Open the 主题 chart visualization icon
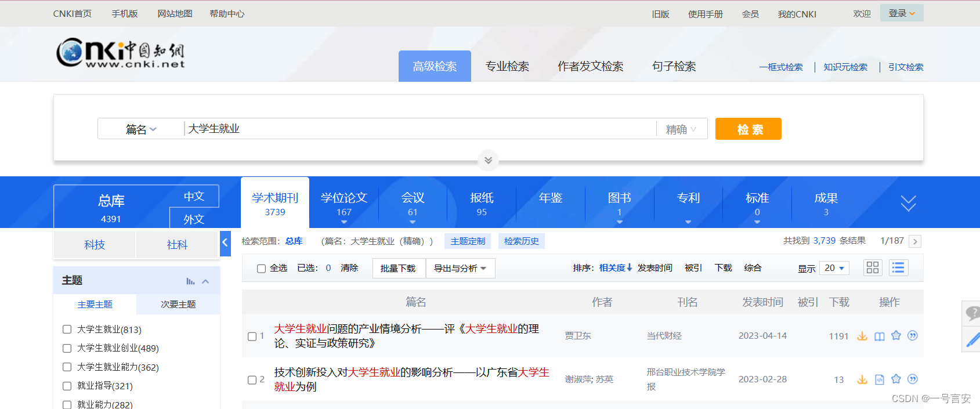The image size is (980, 409). click(190, 281)
